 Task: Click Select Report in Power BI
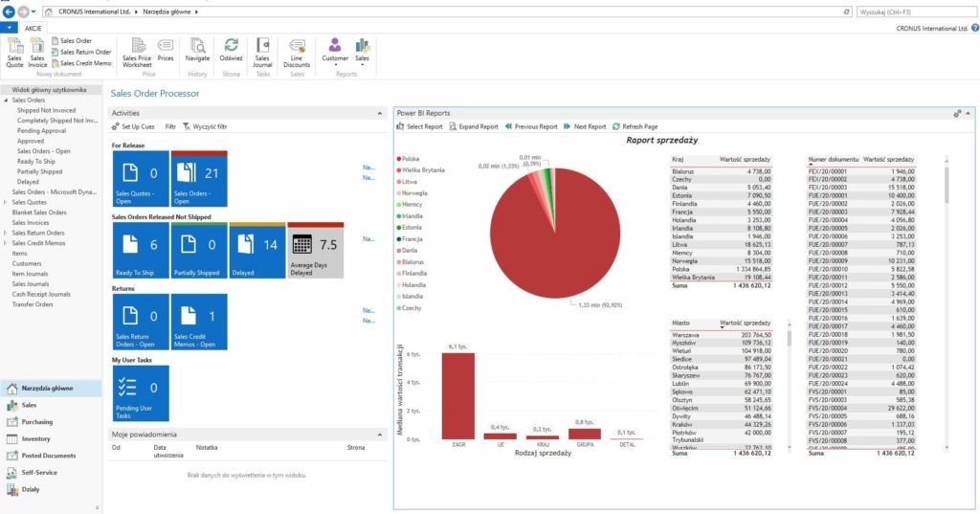pos(419,126)
